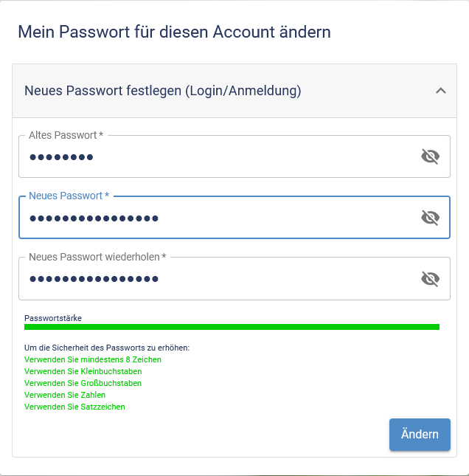Show the old password via eye icon
Viewport: 469px width, 476px height.
(430, 156)
